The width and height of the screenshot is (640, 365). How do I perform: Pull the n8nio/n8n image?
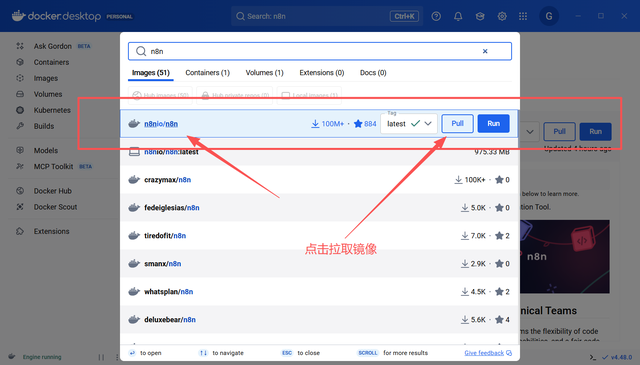[458, 124]
